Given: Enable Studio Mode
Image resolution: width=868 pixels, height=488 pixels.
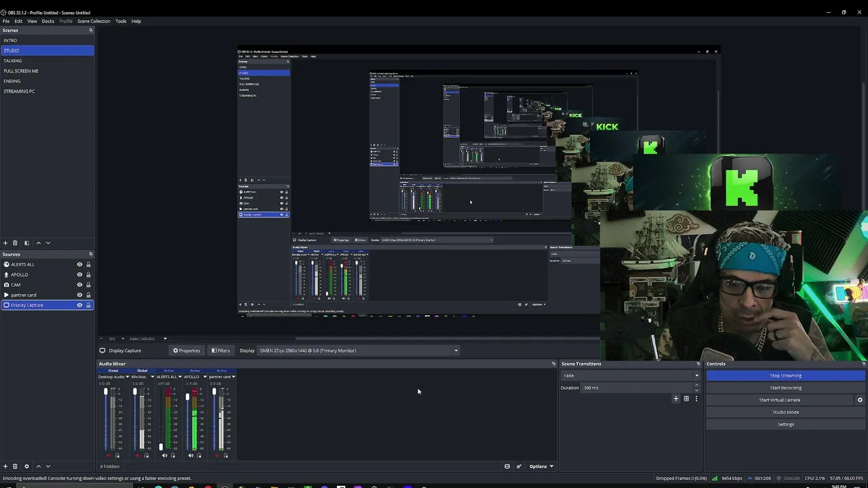Looking at the screenshot, I should tap(785, 412).
